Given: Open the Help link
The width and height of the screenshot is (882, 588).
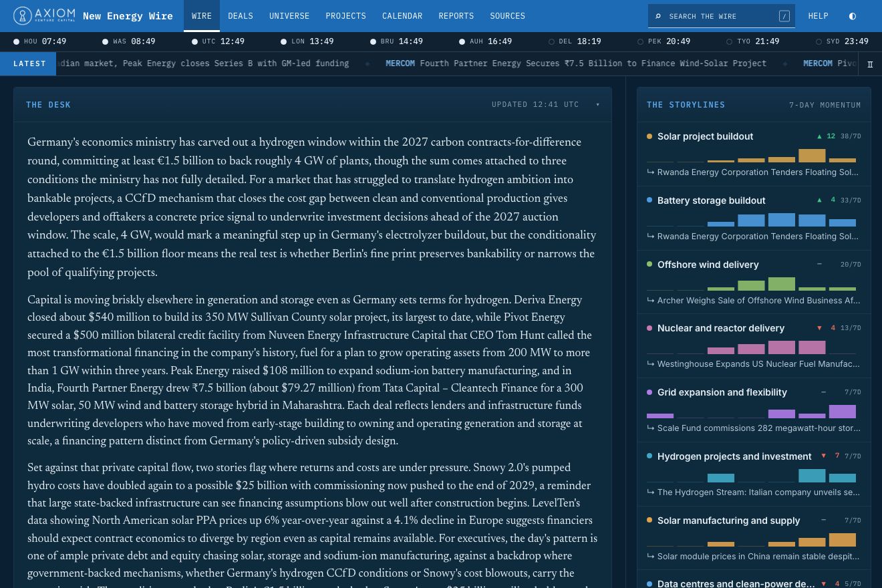Looking at the screenshot, I should (x=818, y=16).
